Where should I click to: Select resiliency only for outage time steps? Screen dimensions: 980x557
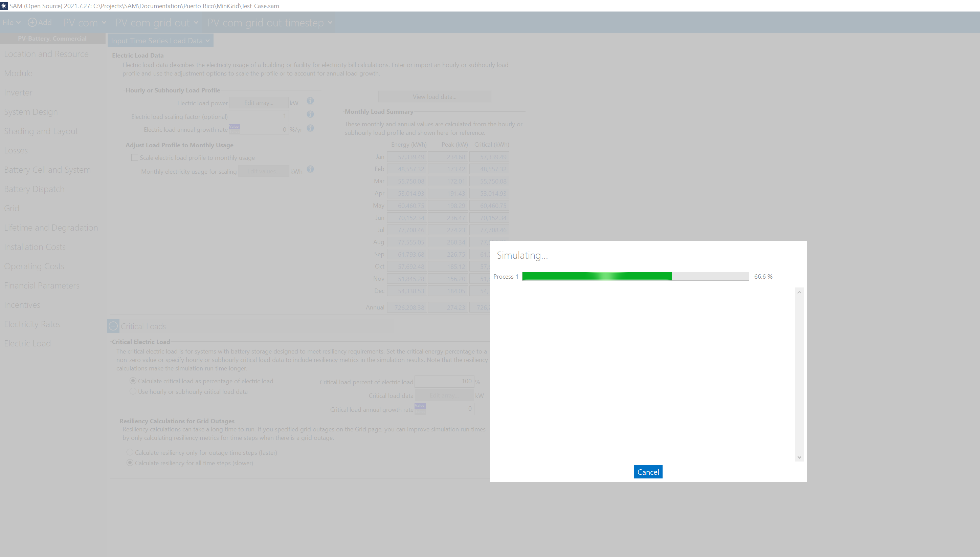coord(130,452)
